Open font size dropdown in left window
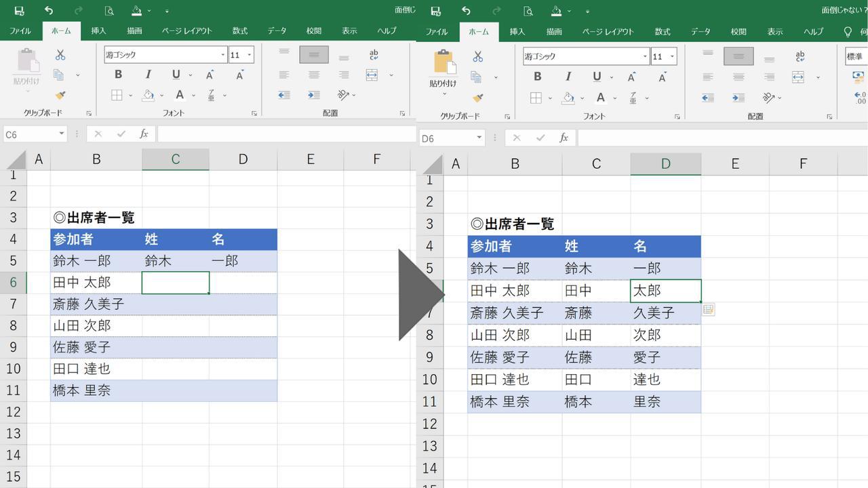 (x=250, y=56)
